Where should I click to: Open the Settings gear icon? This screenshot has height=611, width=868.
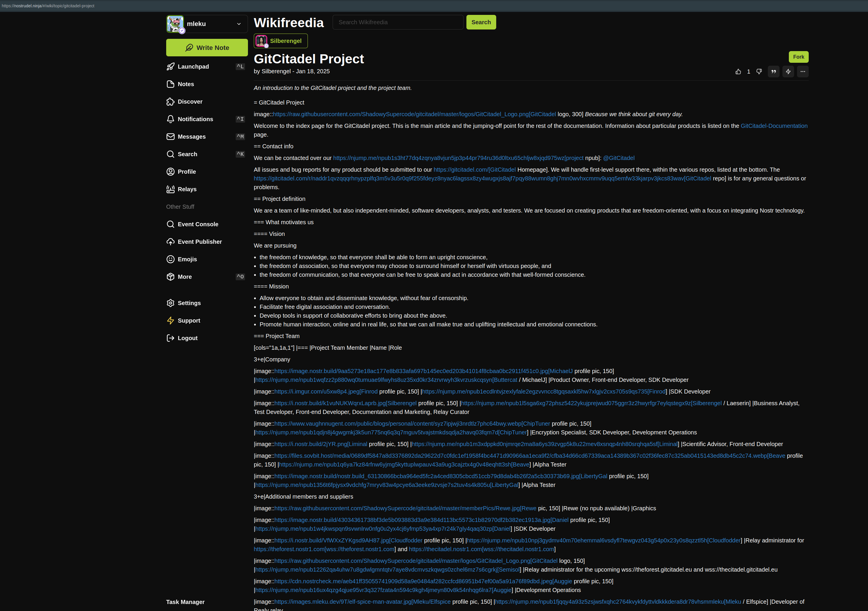tap(171, 303)
